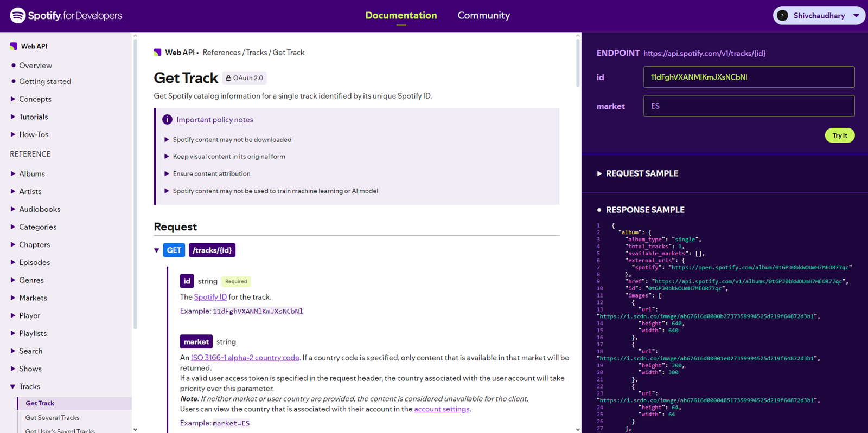Viewport: 868px width, 433px height.
Task: Click the main content scroll down arrow
Action: pyautogui.click(x=578, y=429)
